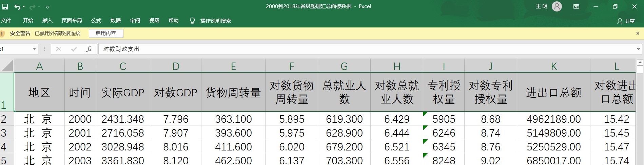Click the Undo arrow icon
644x165 pixels.
[x=17, y=7]
